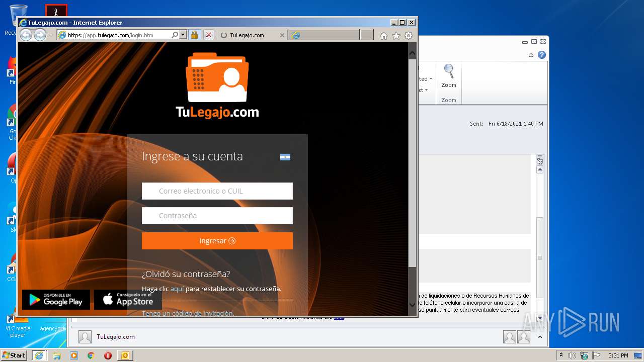The image size is (644, 362).
Task: Open the file explorer taskbar icon
Action: tap(57, 355)
